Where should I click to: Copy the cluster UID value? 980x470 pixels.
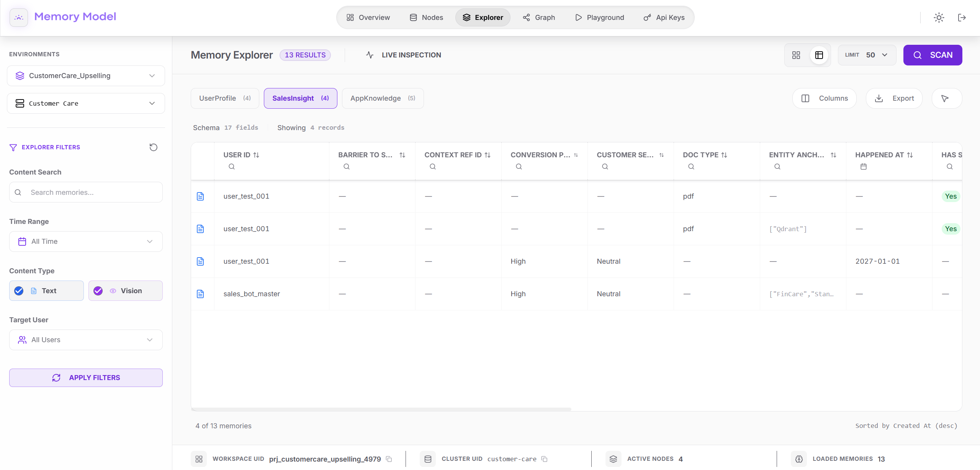(544, 459)
